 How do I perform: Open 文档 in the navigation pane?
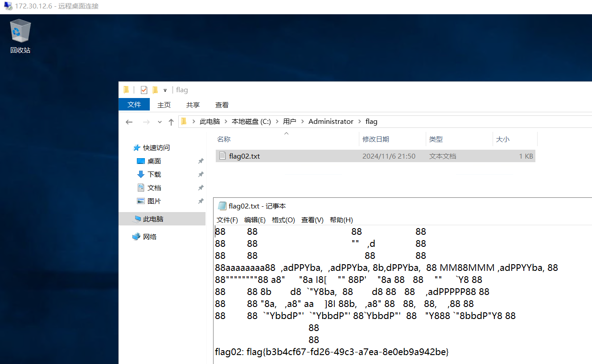pyautogui.click(x=154, y=188)
